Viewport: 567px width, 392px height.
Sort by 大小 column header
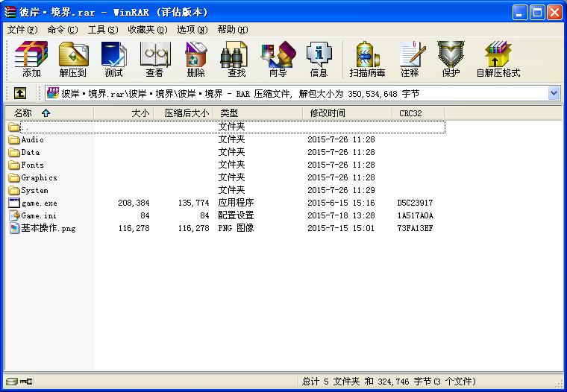click(124, 113)
